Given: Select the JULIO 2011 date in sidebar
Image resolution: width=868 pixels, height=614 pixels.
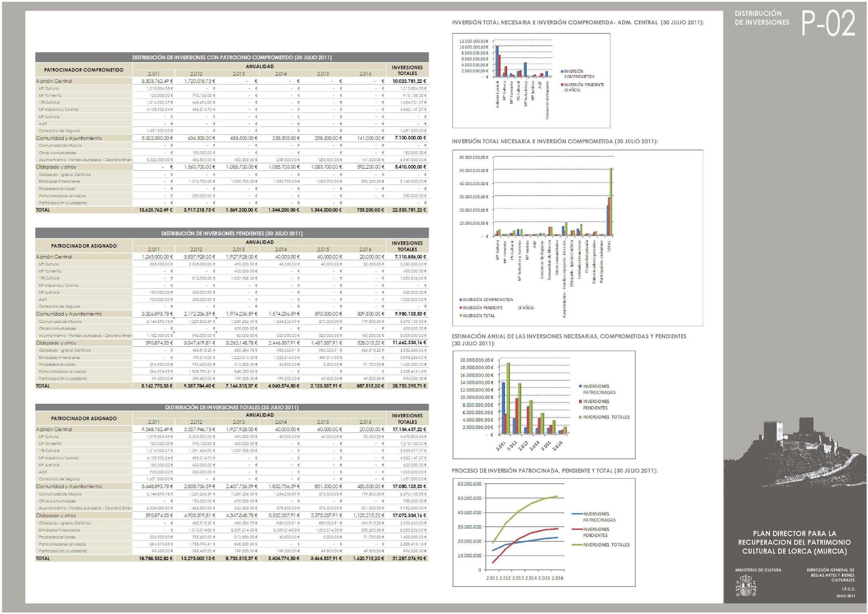Looking at the screenshot, I should pos(845,596).
